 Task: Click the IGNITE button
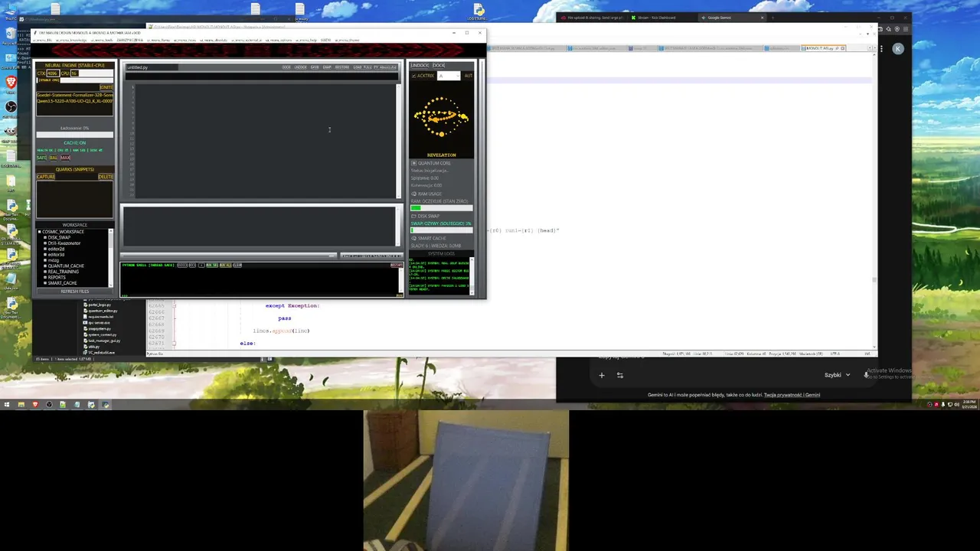(x=106, y=87)
